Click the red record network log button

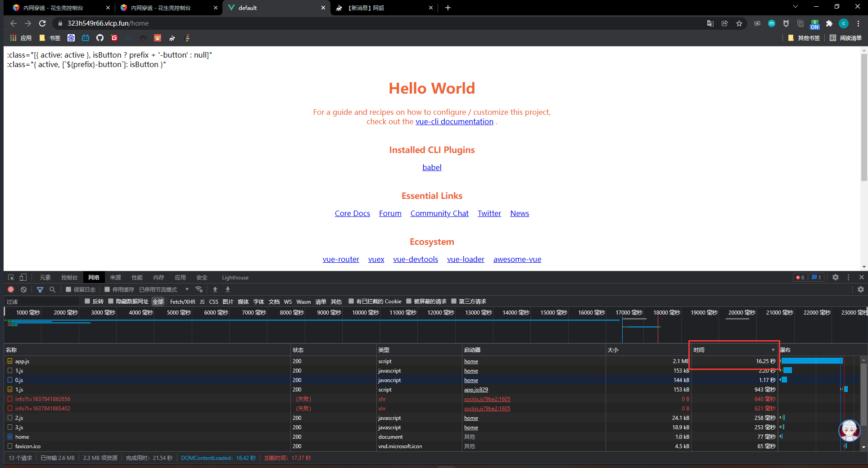click(11, 290)
